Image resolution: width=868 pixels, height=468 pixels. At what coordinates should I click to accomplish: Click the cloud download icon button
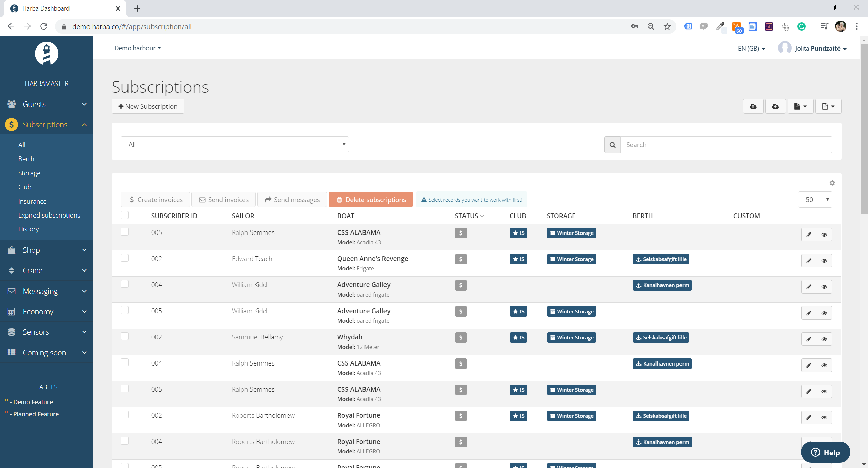(x=775, y=106)
